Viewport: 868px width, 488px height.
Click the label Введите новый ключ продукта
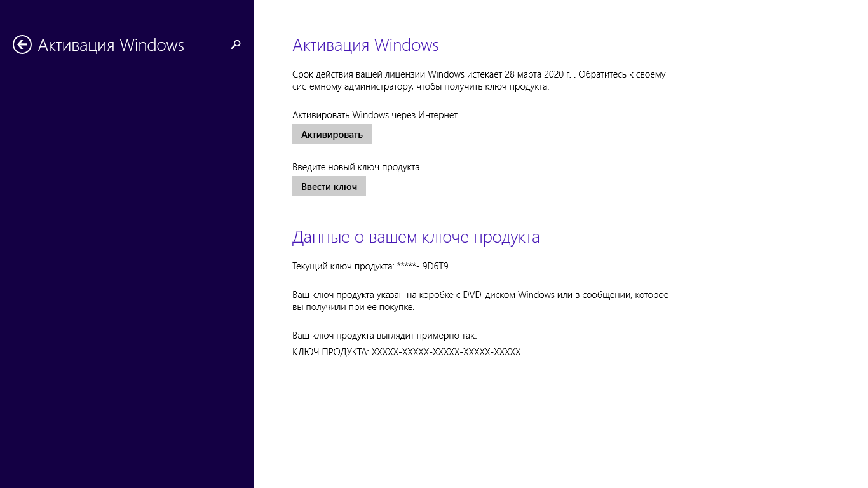point(356,167)
